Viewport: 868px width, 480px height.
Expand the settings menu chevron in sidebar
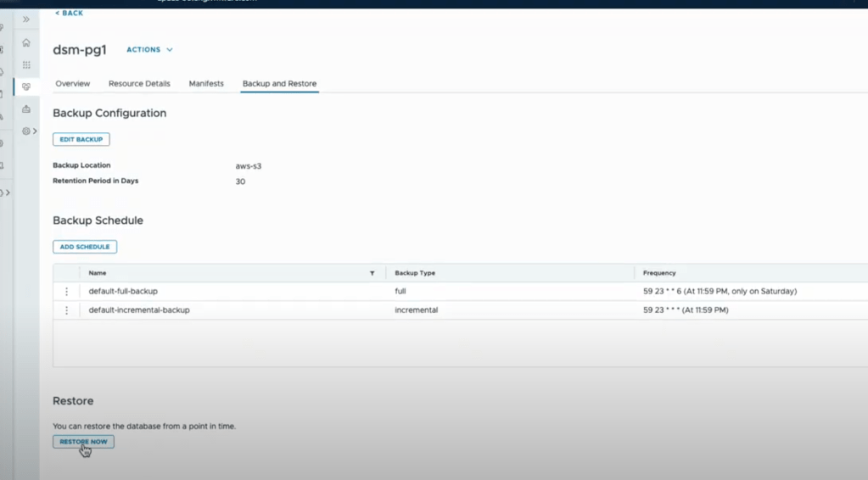35,131
